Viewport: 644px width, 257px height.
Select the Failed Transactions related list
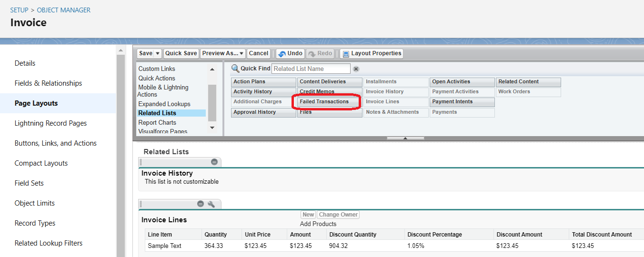coord(330,102)
